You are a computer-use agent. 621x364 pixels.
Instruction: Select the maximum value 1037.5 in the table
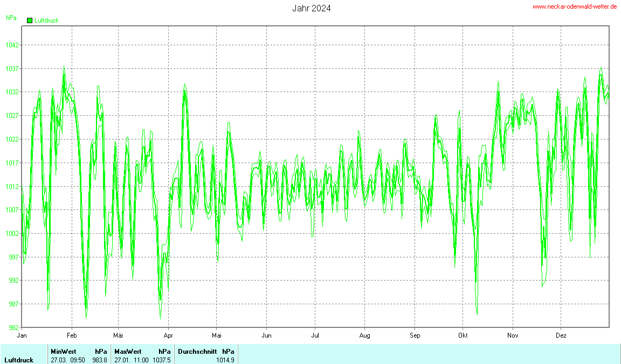(162, 360)
